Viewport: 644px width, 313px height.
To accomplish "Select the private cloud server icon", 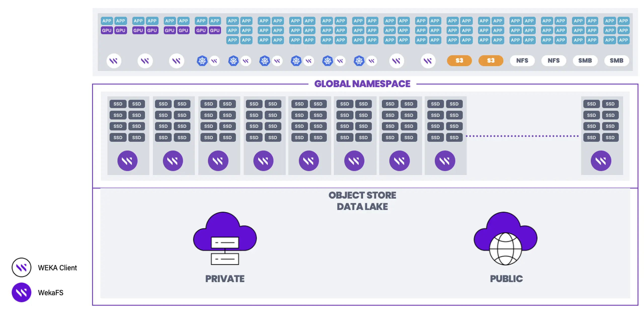I will coord(225,238).
